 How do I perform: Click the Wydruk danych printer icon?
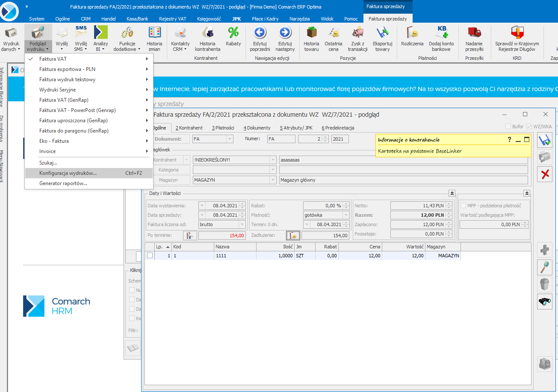[x=11, y=33]
